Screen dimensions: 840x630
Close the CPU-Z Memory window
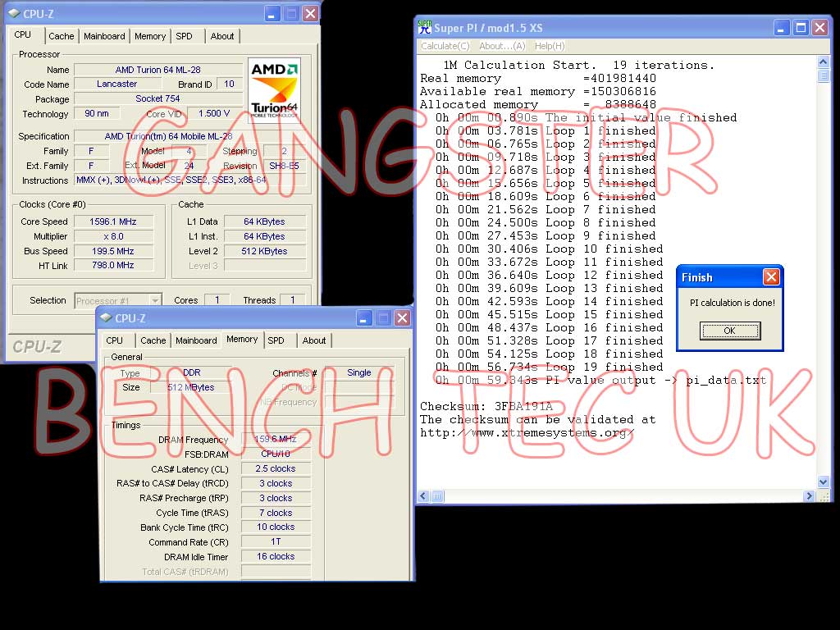coord(402,318)
